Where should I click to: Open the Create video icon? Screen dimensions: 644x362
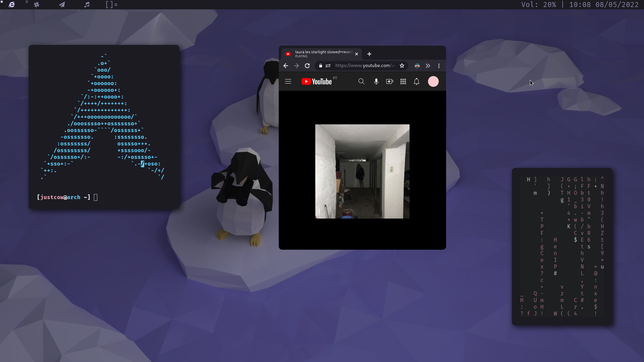coord(389,81)
